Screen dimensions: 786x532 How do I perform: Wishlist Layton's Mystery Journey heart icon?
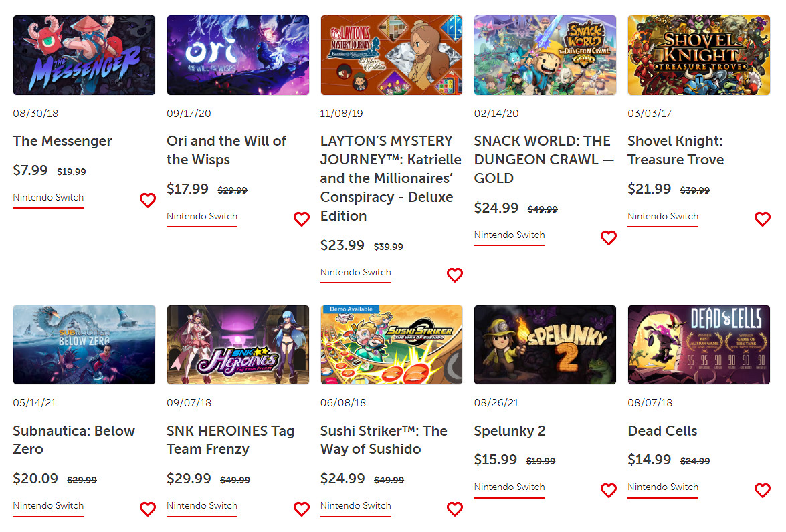[455, 275]
